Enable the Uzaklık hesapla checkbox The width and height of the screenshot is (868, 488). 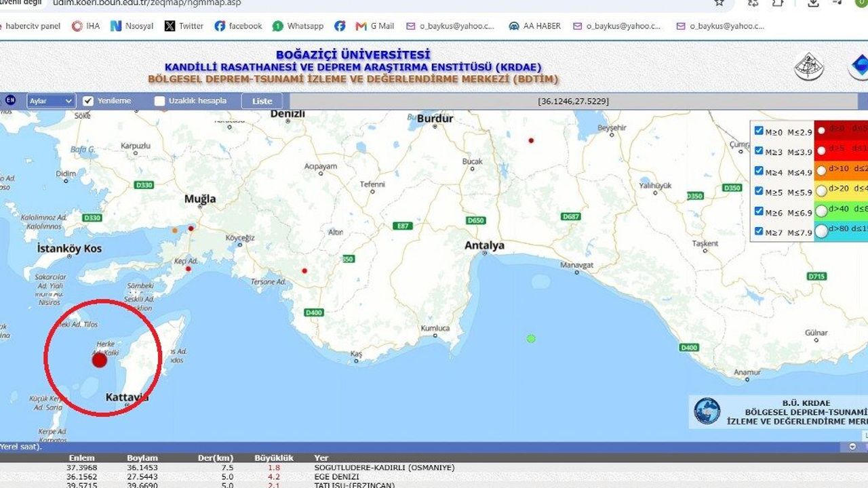pyautogui.click(x=160, y=101)
